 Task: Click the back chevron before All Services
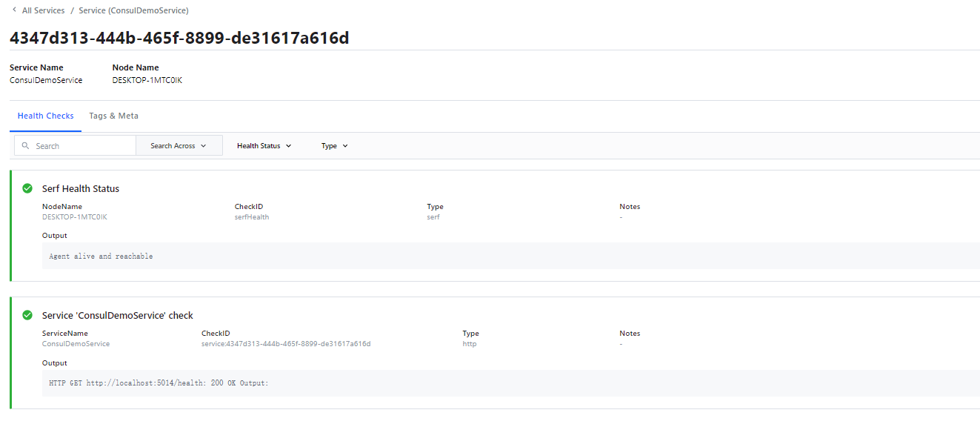[x=13, y=10]
